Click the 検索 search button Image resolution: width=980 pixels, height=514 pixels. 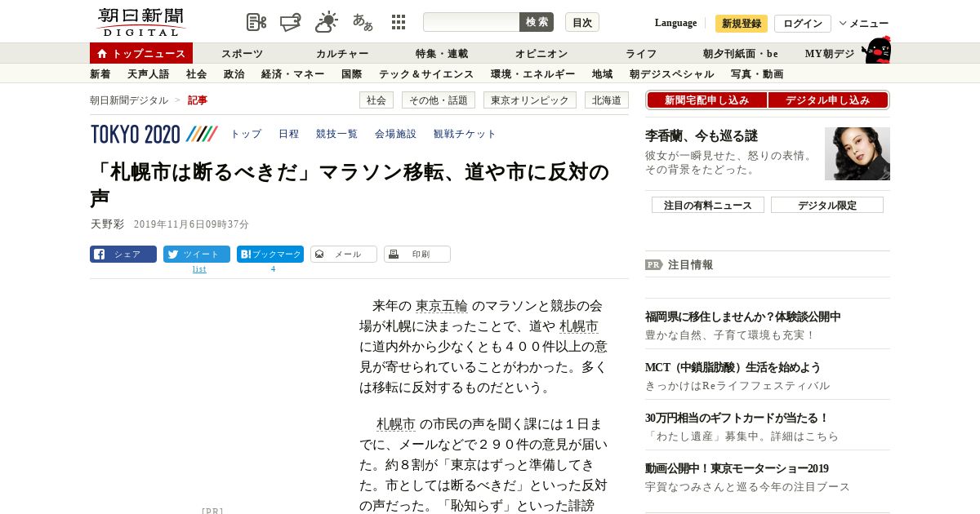[x=537, y=22]
